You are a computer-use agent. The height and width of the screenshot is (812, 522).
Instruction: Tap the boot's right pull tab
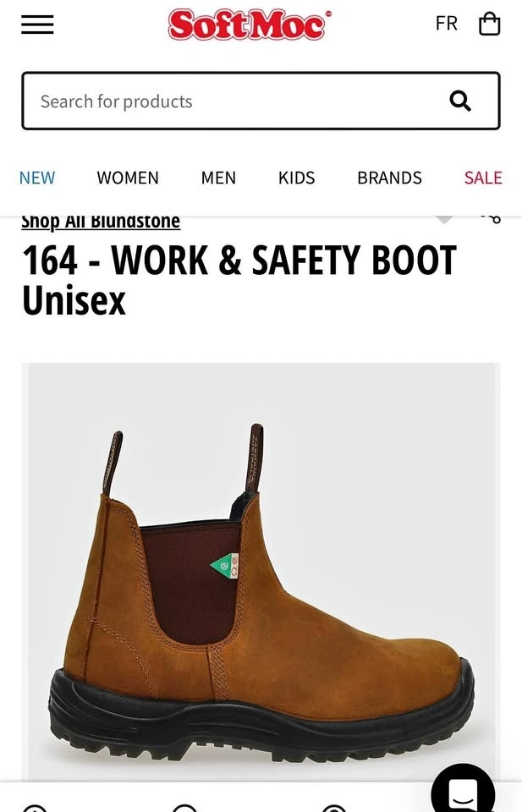255,458
